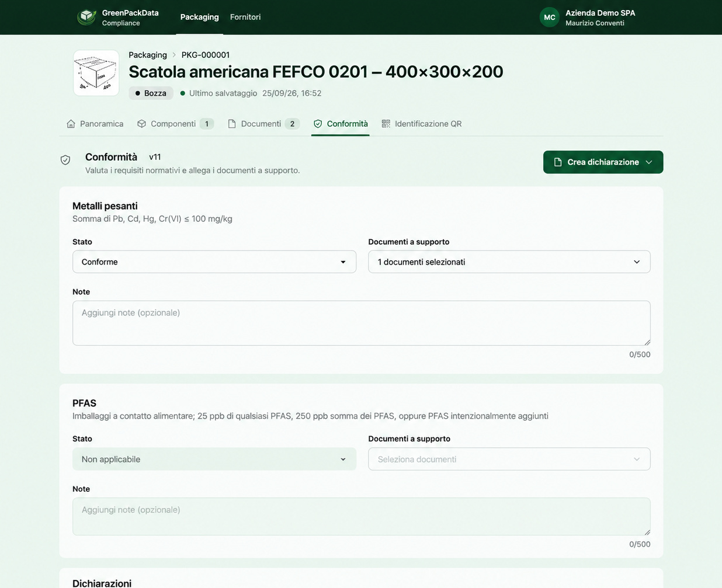Switch to the Componenti tab

click(x=175, y=124)
